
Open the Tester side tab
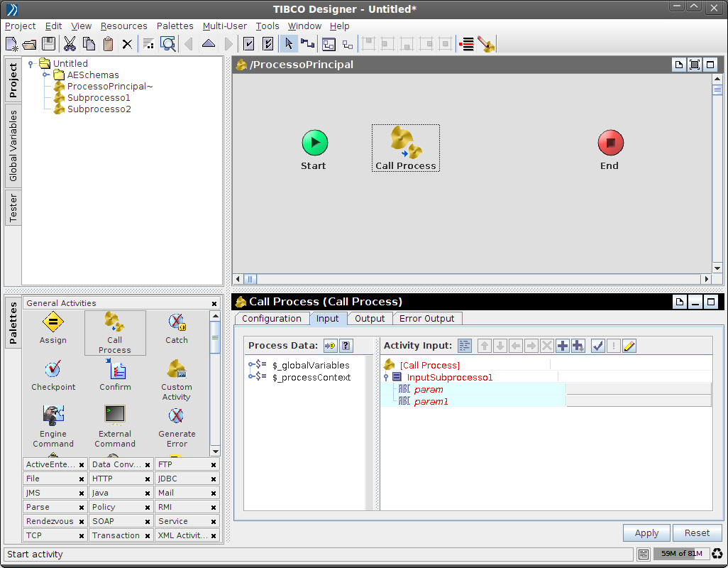click(13, 207)
